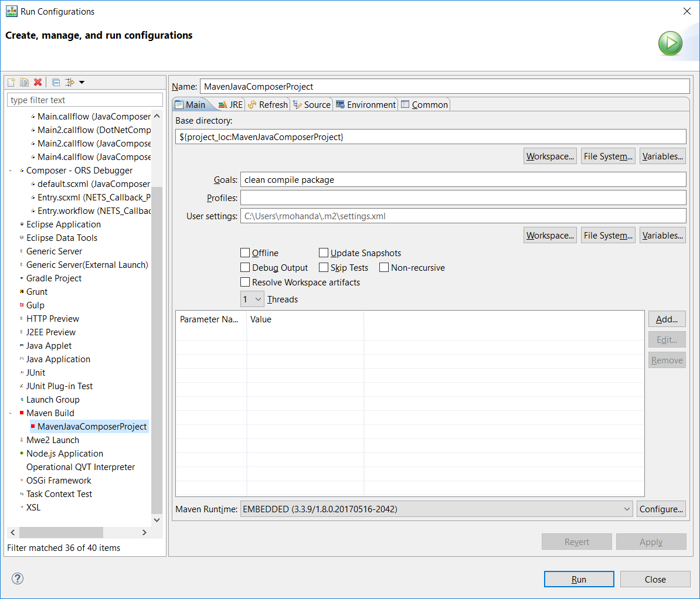
Task: Collapse the Maven Build tree node
Action: (x=11, y=413)
